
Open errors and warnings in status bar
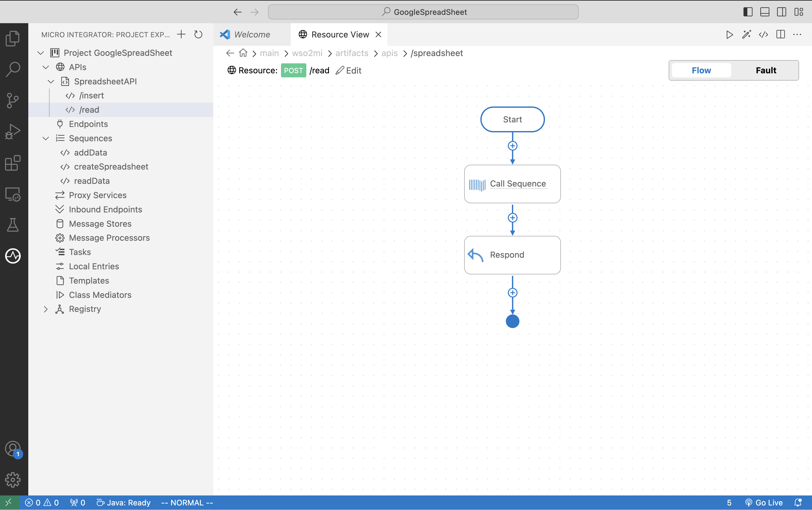42,502
